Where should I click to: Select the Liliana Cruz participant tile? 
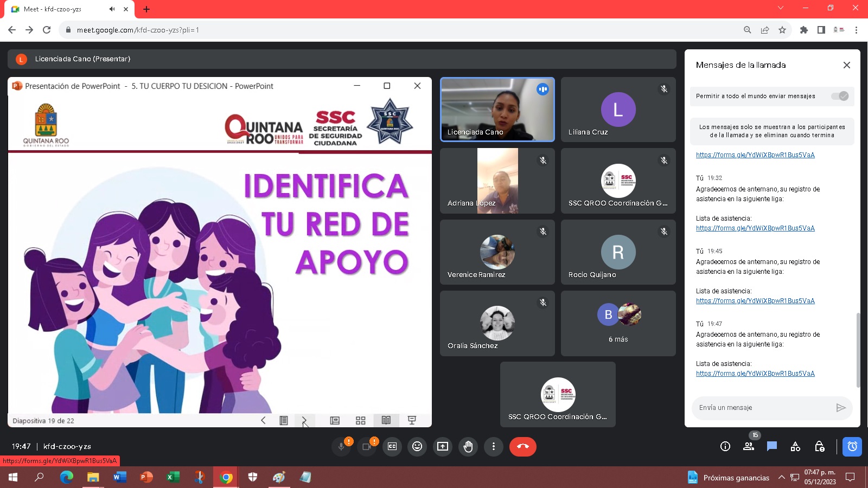click(x=618, y=110)
